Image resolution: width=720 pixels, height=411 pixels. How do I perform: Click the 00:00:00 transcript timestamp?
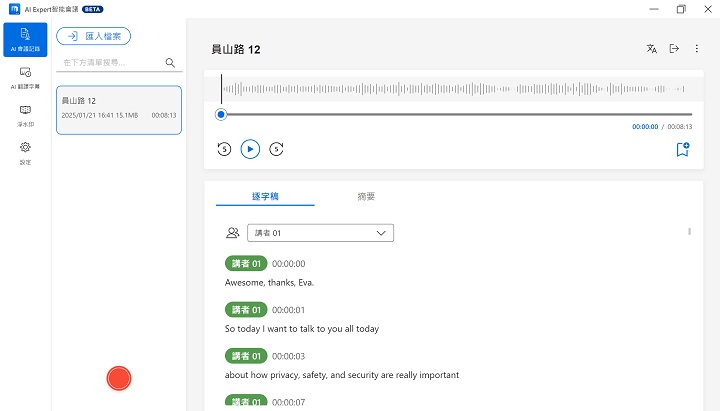pos(288,264)
